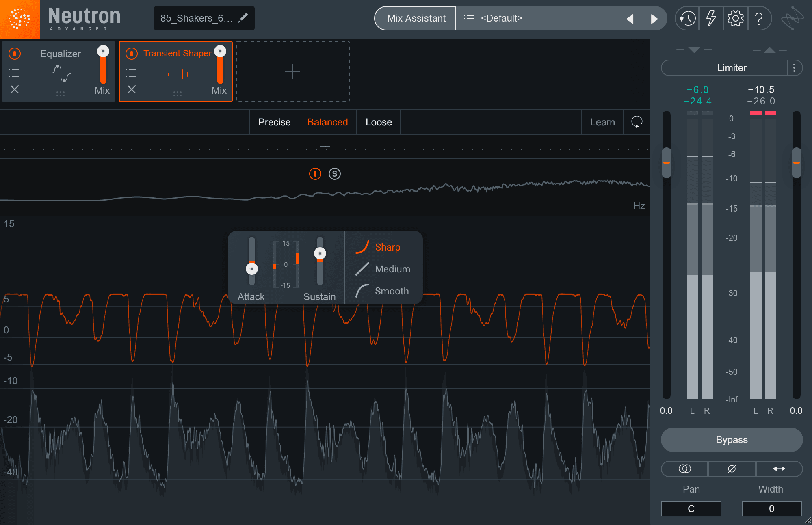This screenshot has width=812, height=525.
Task: Click the Bypass button
Action: pyautogui.click(x=732, y=440)
